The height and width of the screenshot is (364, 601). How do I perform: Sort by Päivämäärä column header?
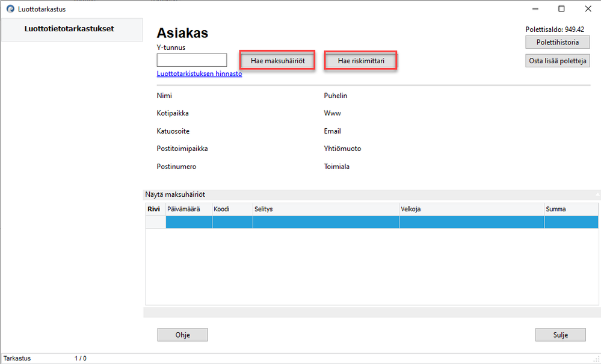tap(189, 209)
